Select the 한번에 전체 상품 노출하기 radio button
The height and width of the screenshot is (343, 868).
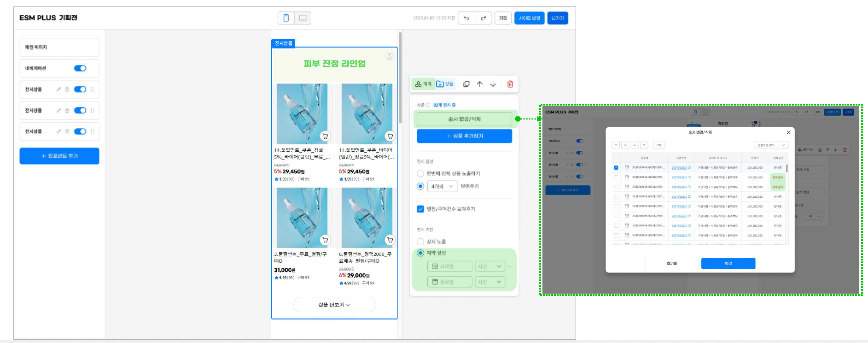point(420,174)
